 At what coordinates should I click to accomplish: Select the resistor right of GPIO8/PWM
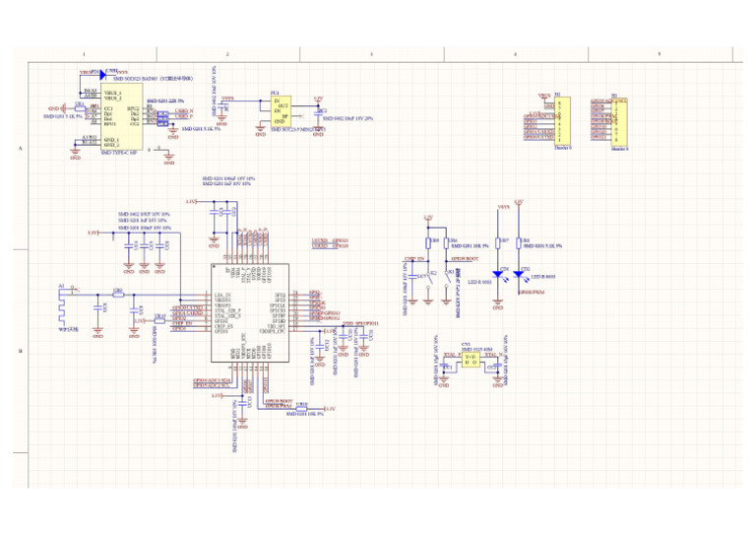point(301,409)
